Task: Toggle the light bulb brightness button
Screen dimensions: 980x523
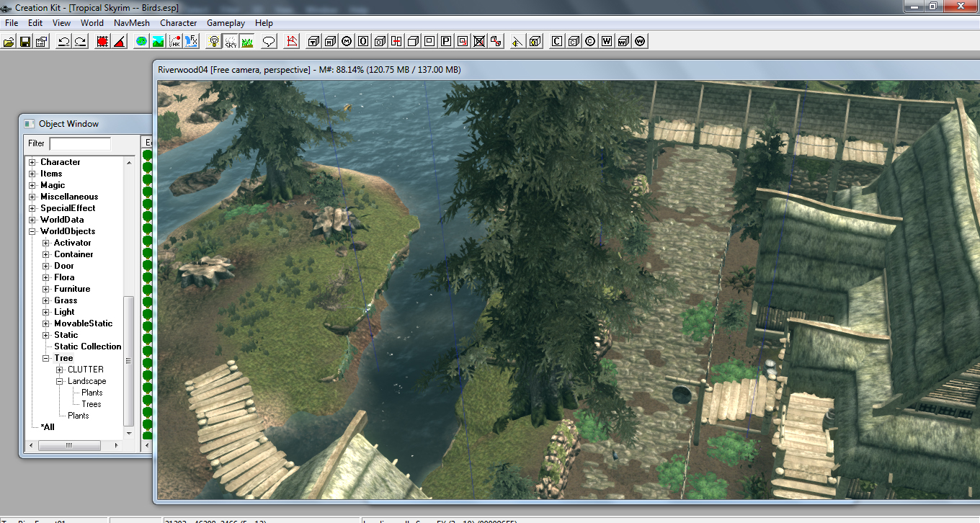Action: click(x=214, y=41)
